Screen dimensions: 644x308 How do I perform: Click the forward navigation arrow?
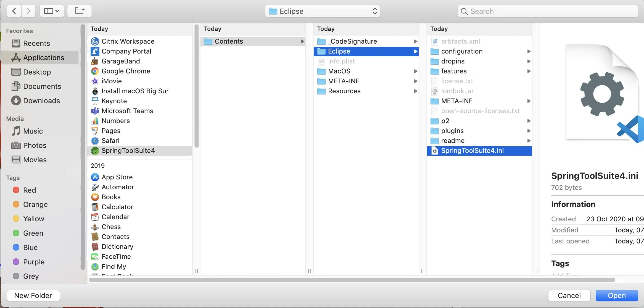[x=28, y=11]
